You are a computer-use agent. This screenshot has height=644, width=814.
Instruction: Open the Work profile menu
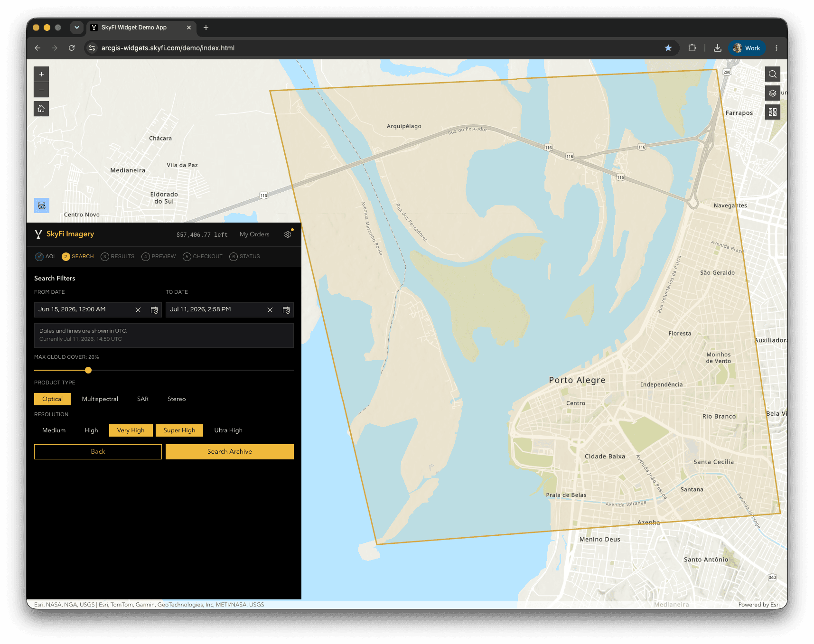pos(747,48)
